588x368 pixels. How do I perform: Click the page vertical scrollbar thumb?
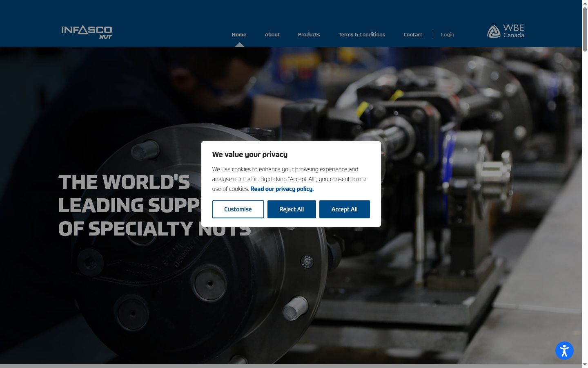585,29
